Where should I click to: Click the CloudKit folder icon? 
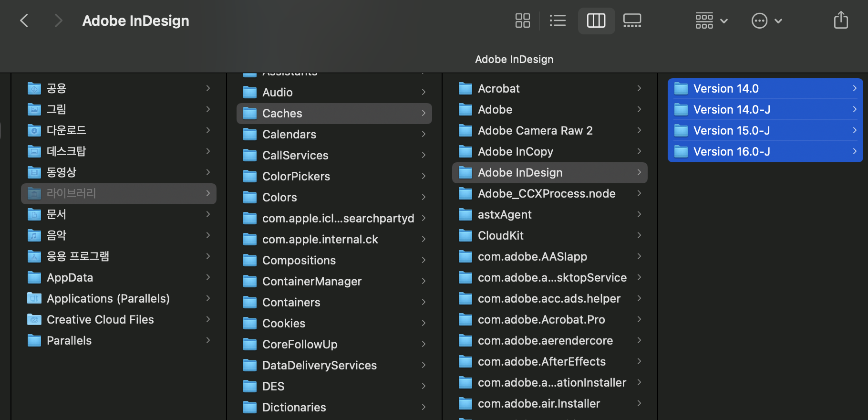click(465, 235)
